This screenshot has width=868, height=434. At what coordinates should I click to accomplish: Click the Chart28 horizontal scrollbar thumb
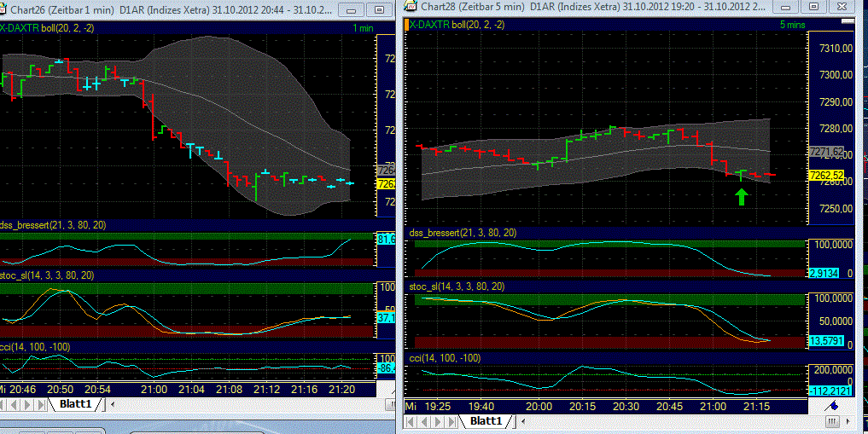point(832,422)
